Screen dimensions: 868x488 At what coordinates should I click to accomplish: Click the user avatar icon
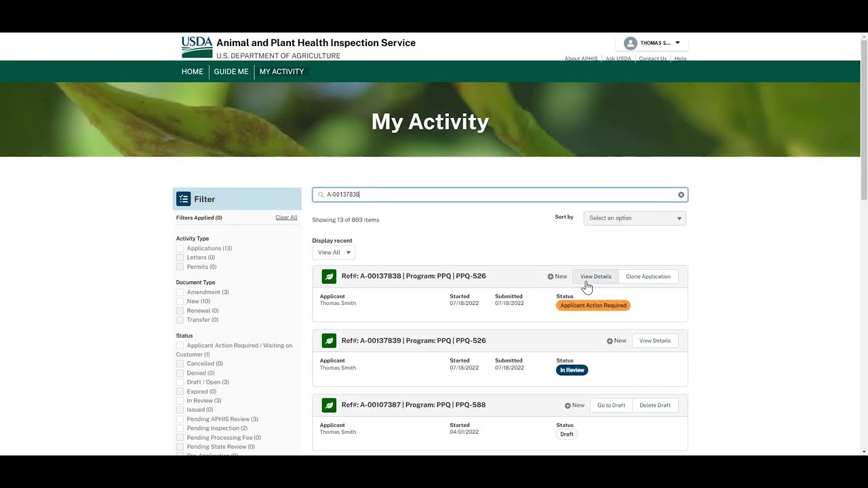pyautogui.click(x=630, y=43)
